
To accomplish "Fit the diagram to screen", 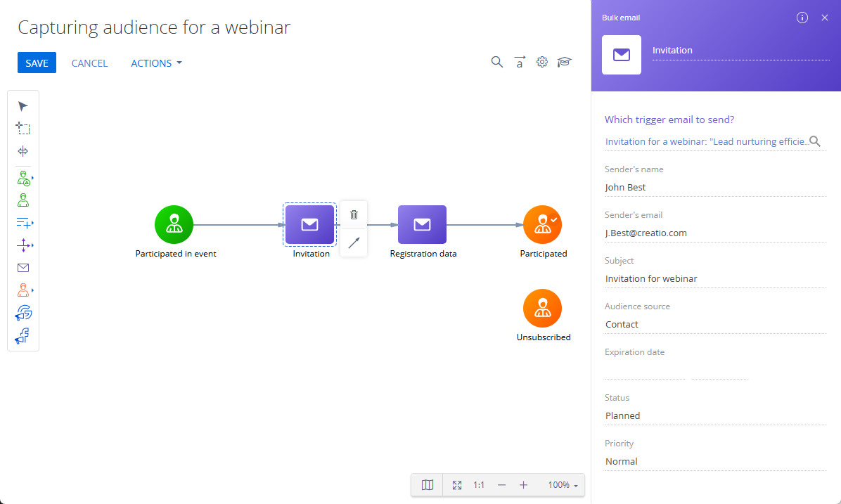I will point(457,485).
